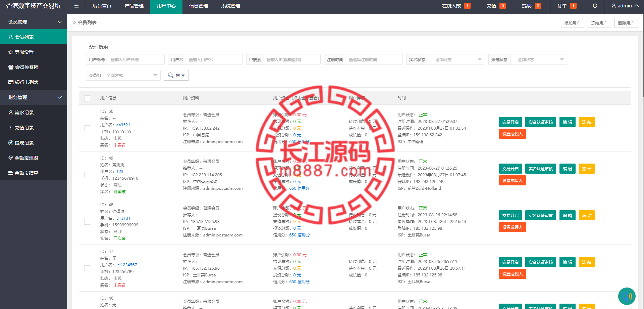This screenshot has height=309, width=644.
Task: Click 实名认证审核 for user 123
Action: (x=541, y=169)
